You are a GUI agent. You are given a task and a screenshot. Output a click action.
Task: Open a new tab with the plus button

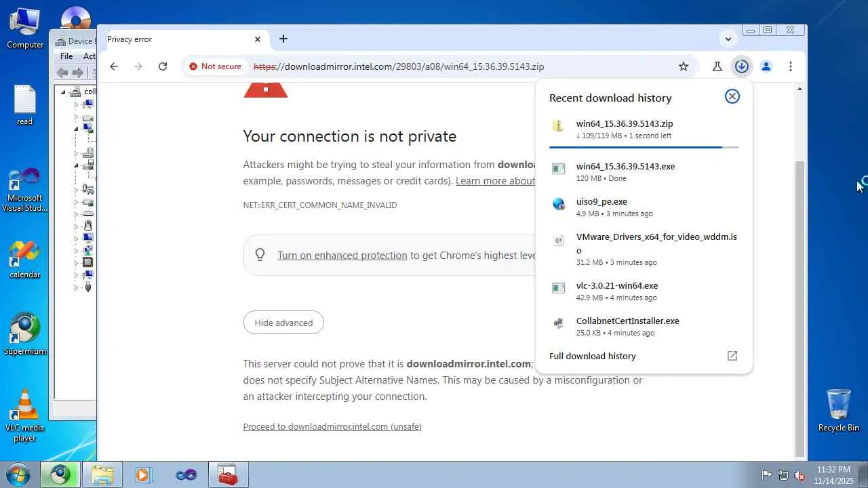(x=283, y=39)
